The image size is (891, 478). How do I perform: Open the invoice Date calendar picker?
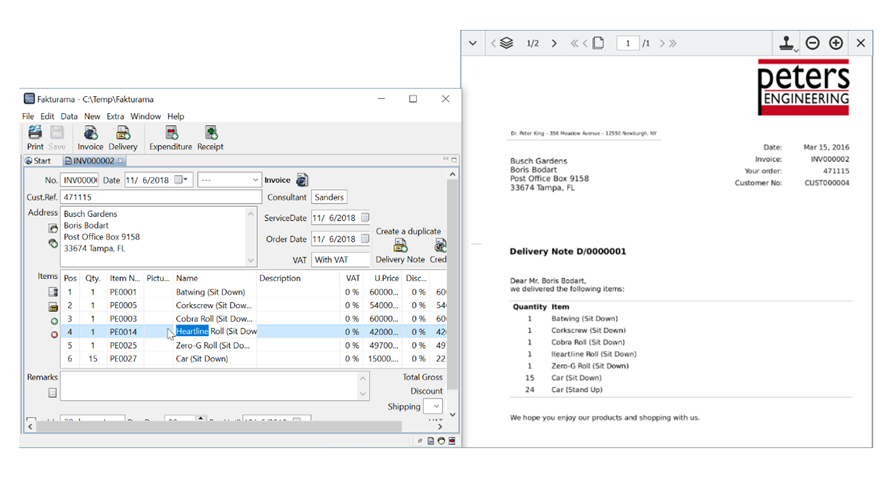[181, 180]
